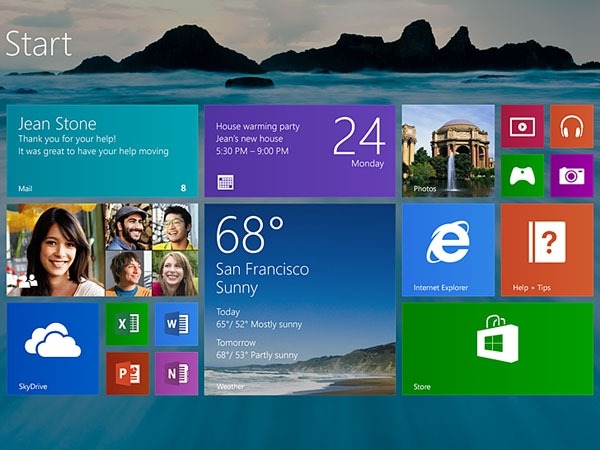Screen dimensions: 600x450
Task: Open the Xbox Games controller tile
Action: [522, 175]
